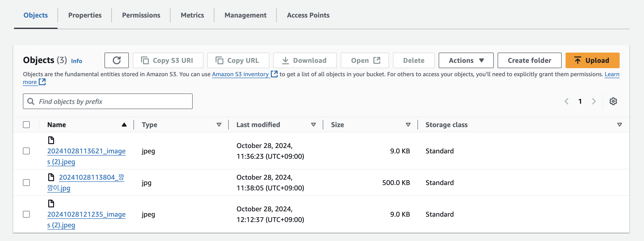
Task: Click the Create folder button
Action: point(529,60)
